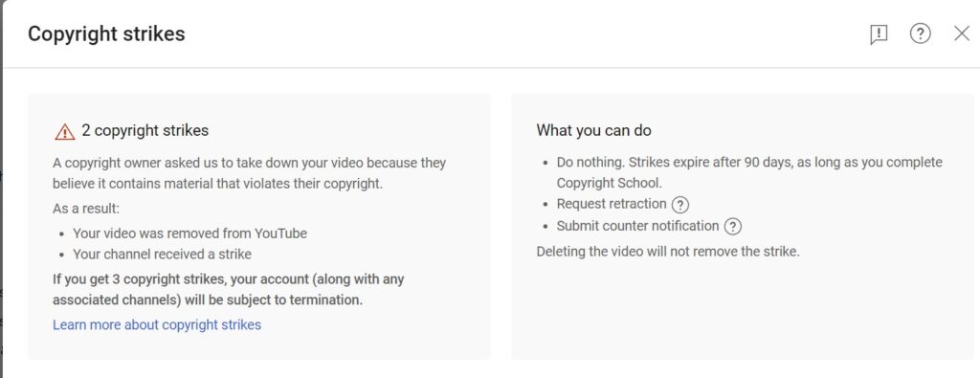The height and width of the screenshot is (378, 980).
Task: Click the red warning triangle icon
Action: tap(64, 132)
